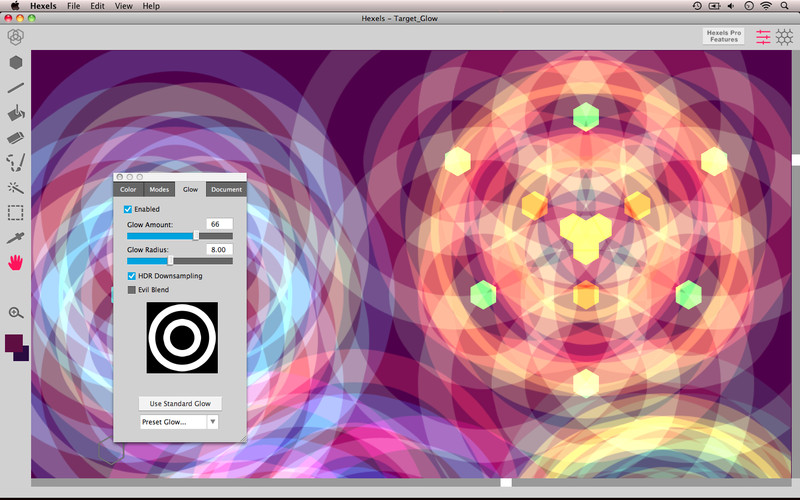Open the Preset Glow dropdown
This screenshot has height=500, width=800.
point(179,422)
